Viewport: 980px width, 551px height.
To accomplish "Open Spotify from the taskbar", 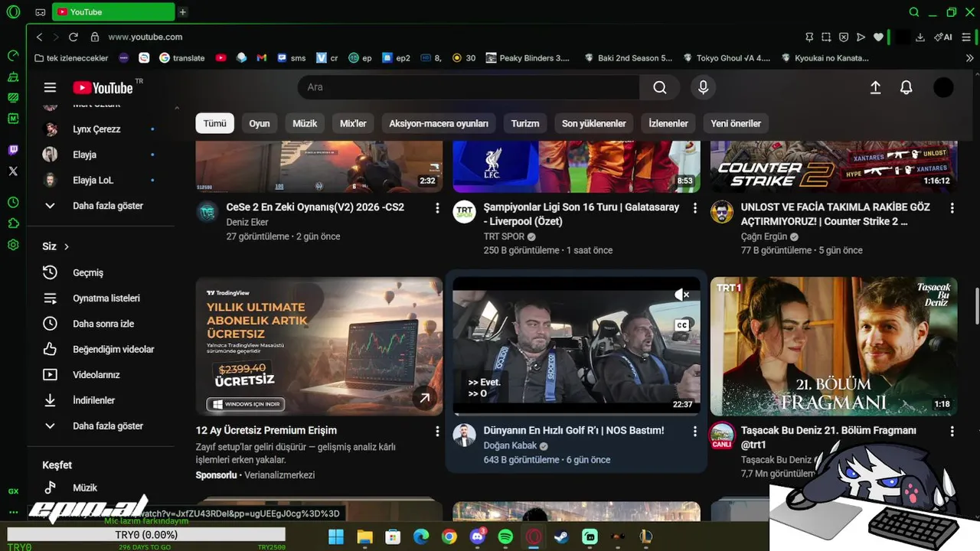I will (505, 537).
